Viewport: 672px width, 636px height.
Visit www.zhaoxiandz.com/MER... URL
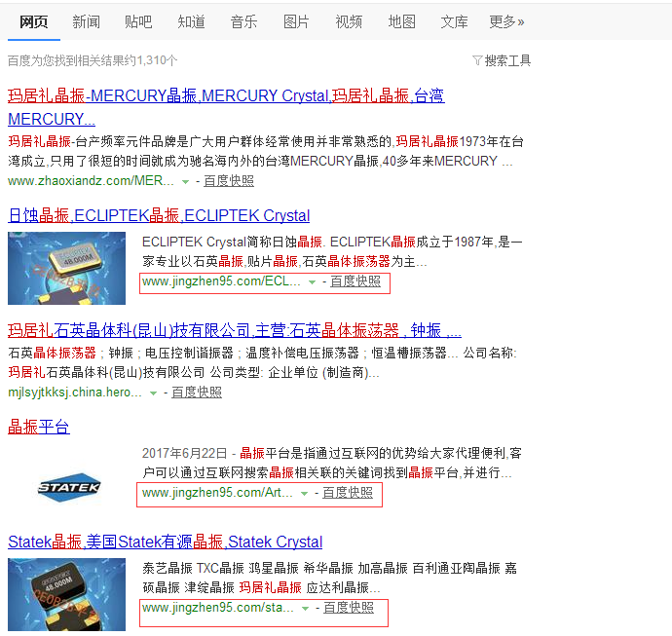(91, 181)
